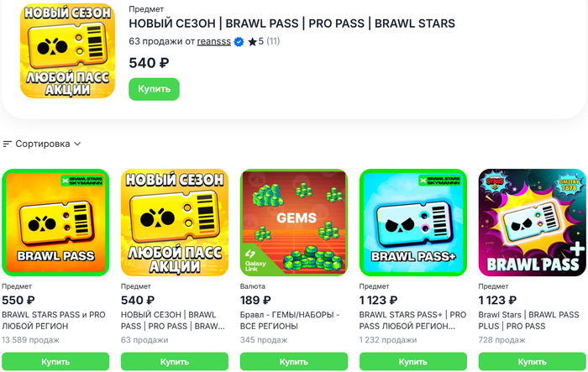Open seller reansss profile link
Screen dimensions: 588x372
click(x=214, y=42)
